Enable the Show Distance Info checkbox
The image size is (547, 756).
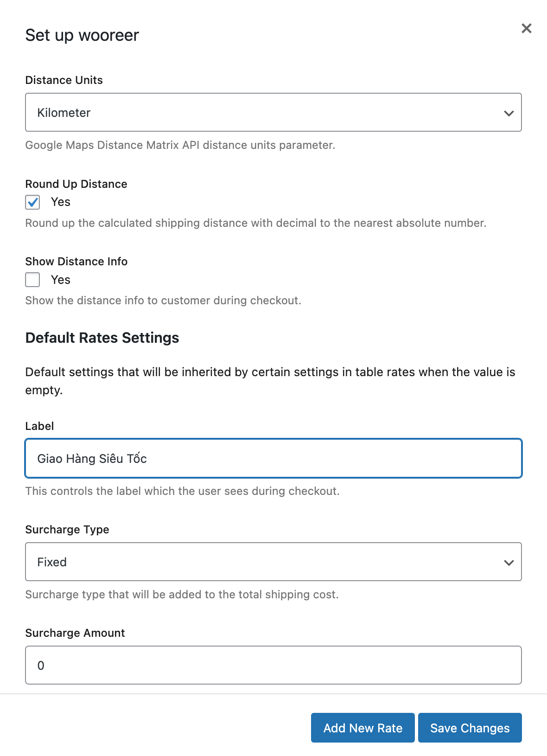32,280
